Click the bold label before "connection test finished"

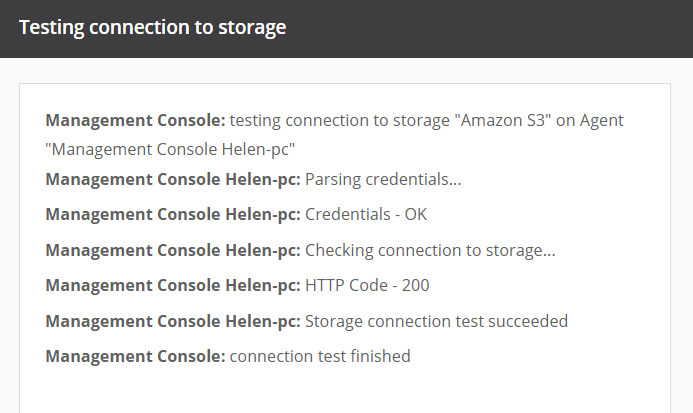tap(135, 356)
